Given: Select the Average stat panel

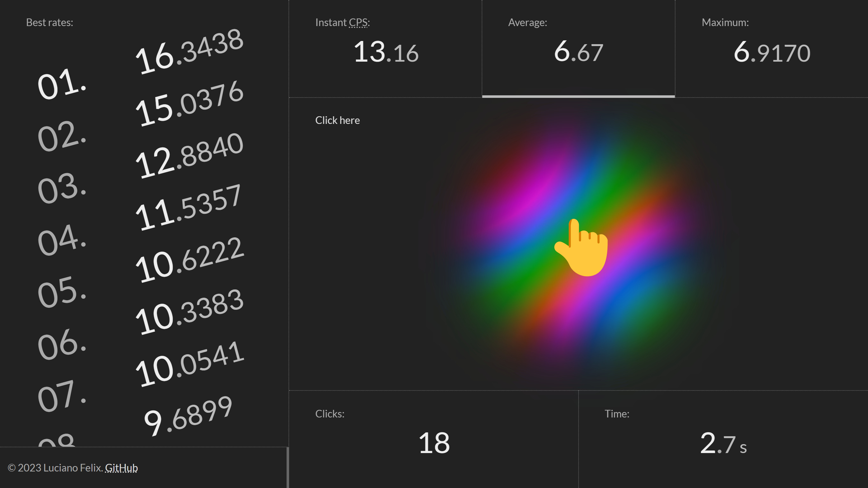Looking at the screenshot, I should pos(578,49).
